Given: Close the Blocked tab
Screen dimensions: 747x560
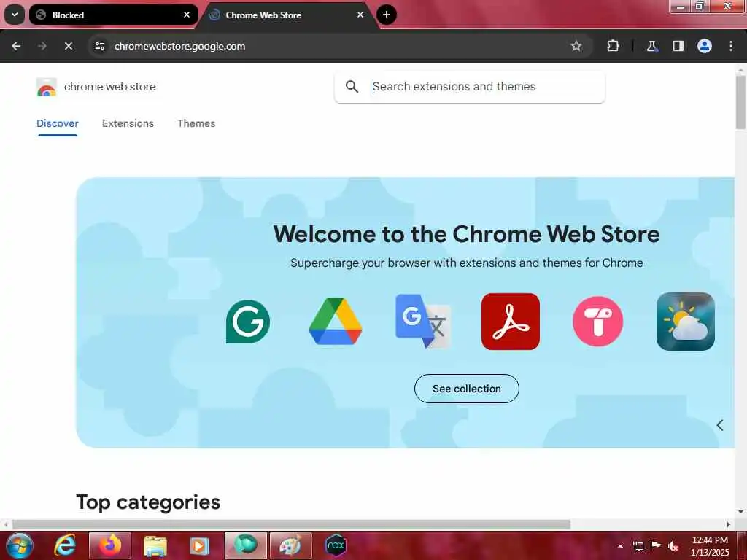Looking at the screenshot, I should [187, 15].
